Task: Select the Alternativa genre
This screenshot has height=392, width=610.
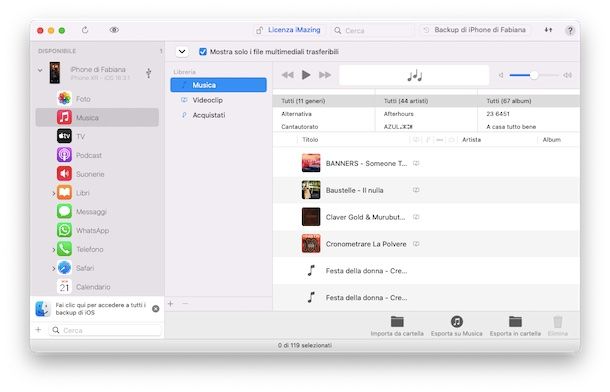Action: [x=324, y=114]
